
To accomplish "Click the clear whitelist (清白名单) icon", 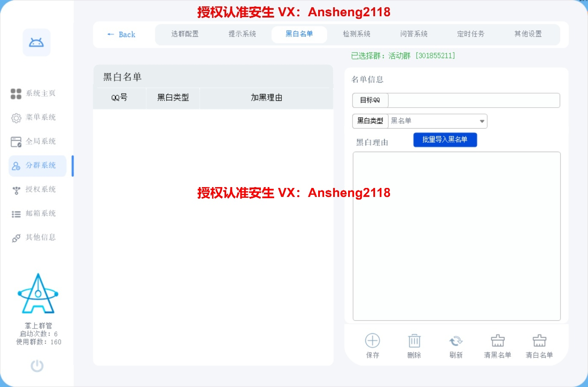I will pos(539,341).
